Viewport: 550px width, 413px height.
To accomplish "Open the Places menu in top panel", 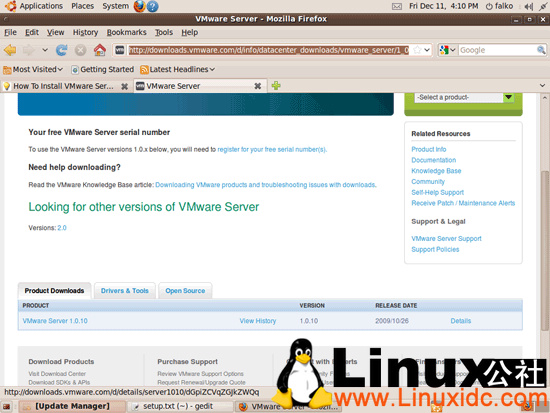I will [x=82, y=6].
